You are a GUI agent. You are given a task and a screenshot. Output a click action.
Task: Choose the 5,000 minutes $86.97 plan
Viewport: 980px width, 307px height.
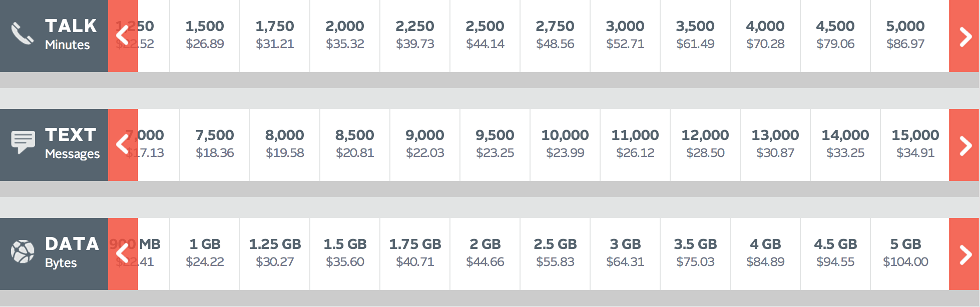tap(905, 35)
